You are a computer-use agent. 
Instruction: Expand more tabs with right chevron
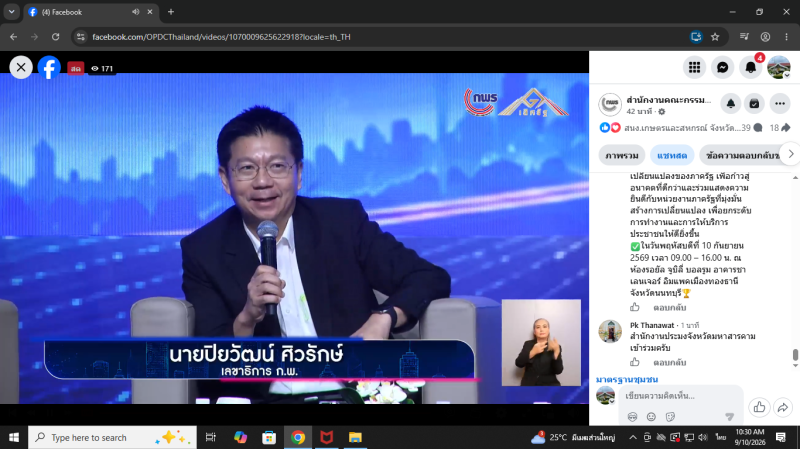point(790,154)
